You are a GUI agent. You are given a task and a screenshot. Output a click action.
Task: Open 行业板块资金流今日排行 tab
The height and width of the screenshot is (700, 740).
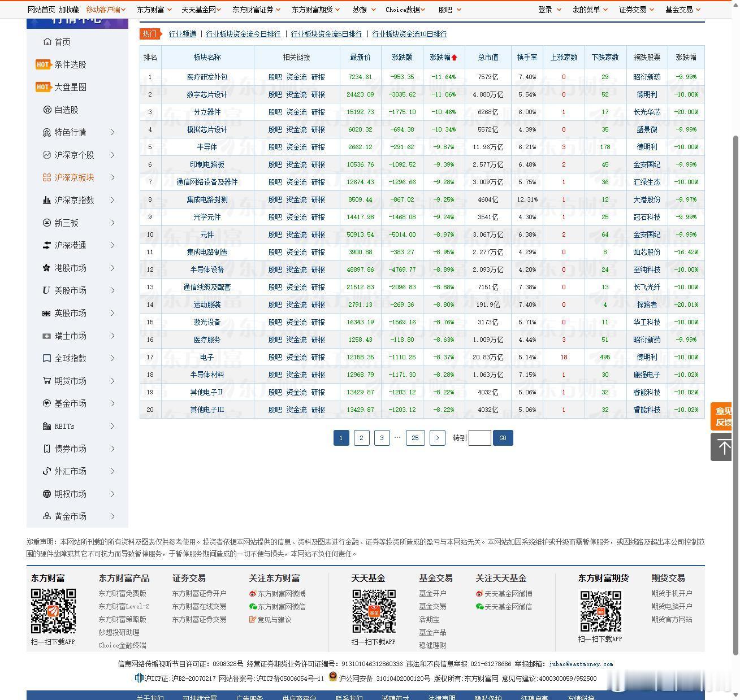pyautogui.click(x=243, y=34)
